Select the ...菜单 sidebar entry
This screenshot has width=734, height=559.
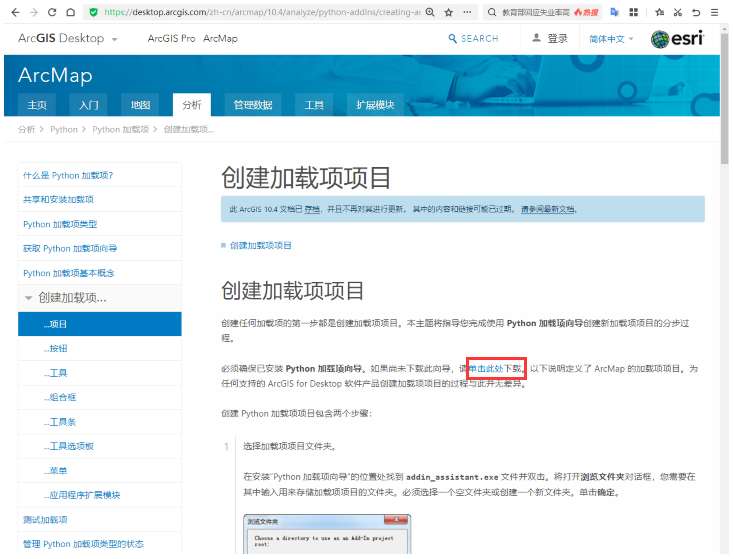(100, 471)
